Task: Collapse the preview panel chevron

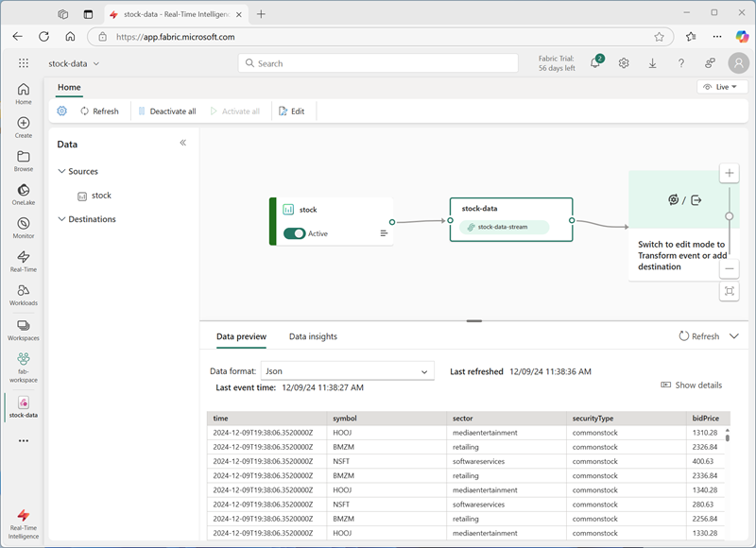Action: (734, 336)
